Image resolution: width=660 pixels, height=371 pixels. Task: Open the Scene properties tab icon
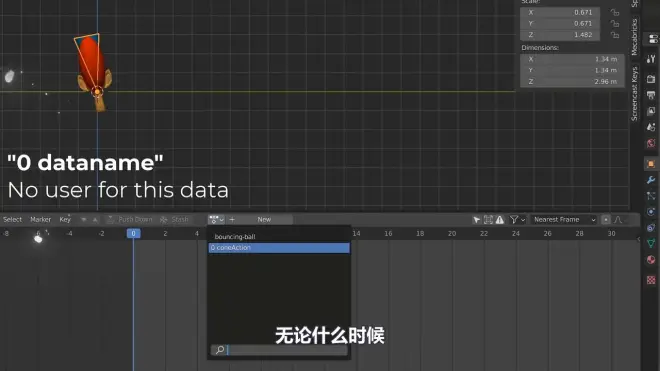(x=651, y=127)
